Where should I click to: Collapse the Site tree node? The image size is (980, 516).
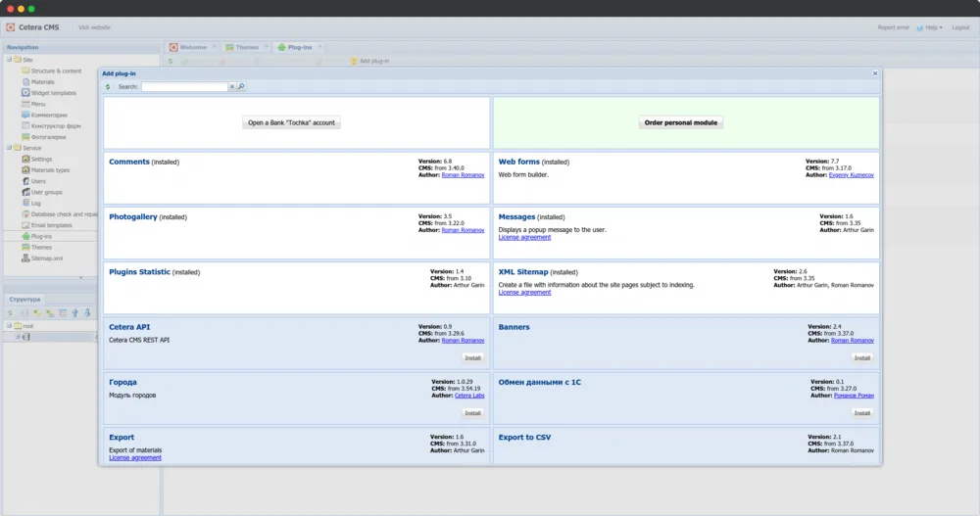click(9, 60)
